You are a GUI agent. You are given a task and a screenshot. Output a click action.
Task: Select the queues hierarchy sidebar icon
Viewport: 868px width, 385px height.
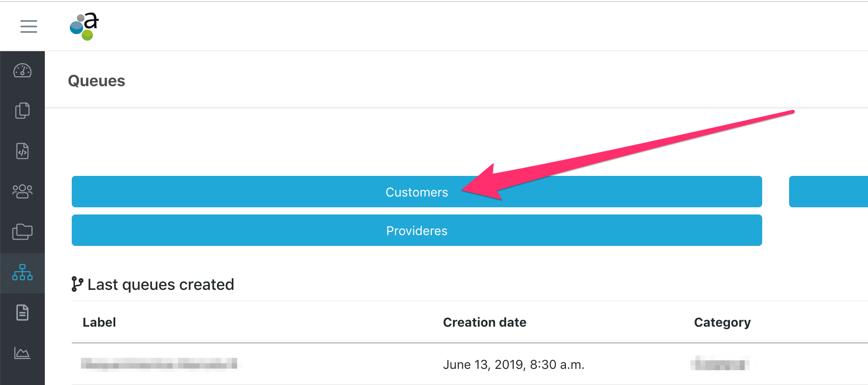pyautogui.click(x=22, y=272)
